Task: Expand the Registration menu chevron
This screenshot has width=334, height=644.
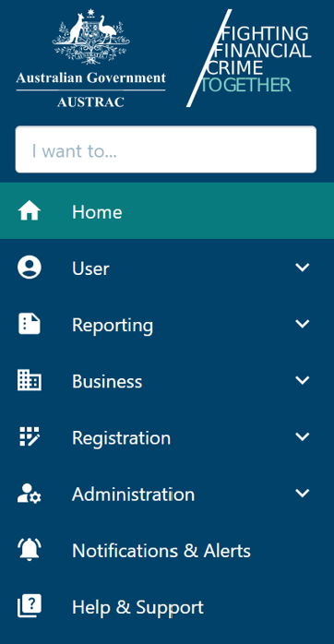Action: [303, 436]
